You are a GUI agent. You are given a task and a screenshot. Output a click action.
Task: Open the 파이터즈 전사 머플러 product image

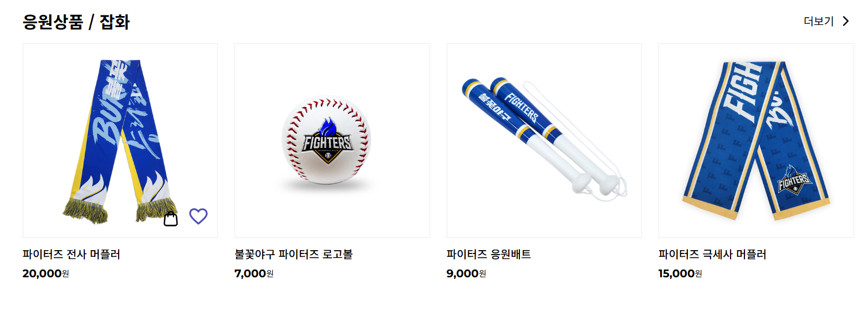pos(120,141)
